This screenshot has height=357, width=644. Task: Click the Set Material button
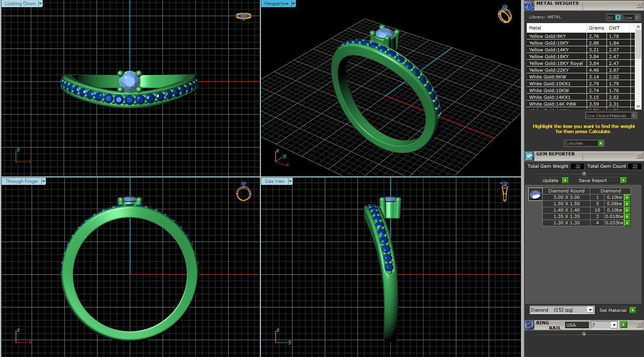click(612, 310)
